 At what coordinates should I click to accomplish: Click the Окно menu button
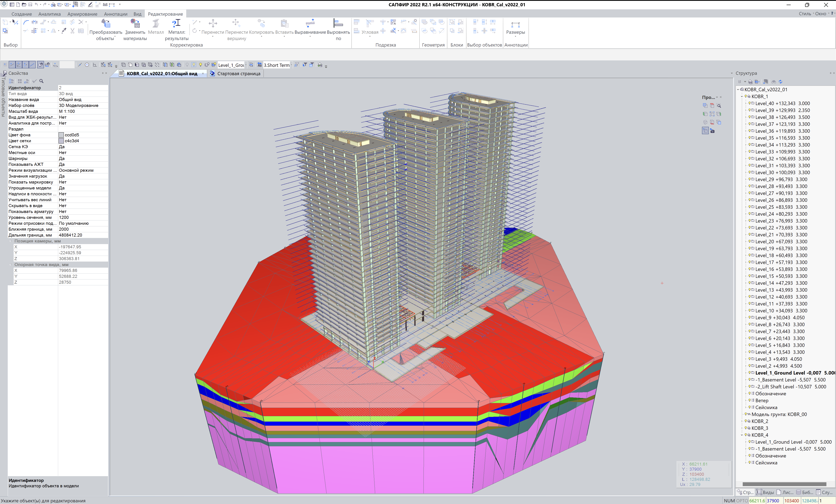(820, 14)
